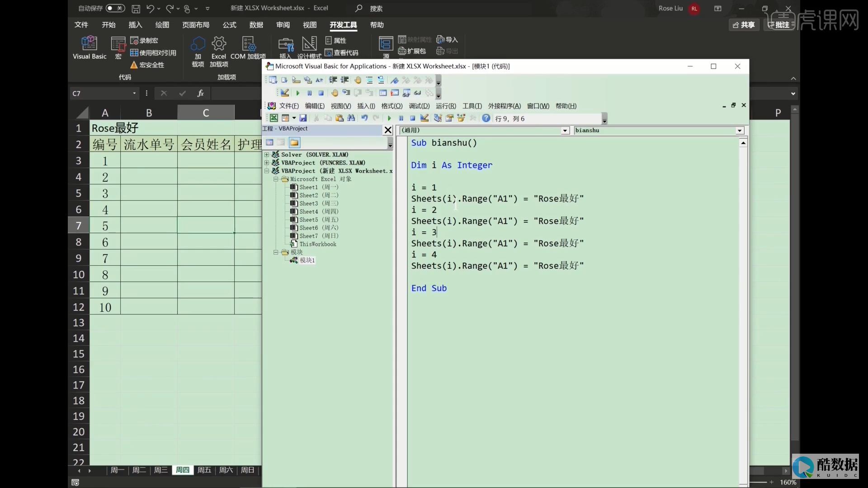The height and width of the screenshot is (488, 868).
Task: Click 扩展包 expansion packs button
Action: (x=412, y=51)
